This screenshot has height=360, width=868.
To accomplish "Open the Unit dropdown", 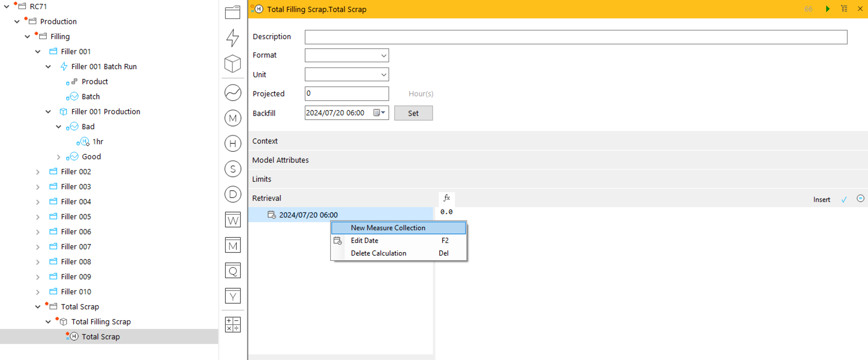I will (346, 75).
